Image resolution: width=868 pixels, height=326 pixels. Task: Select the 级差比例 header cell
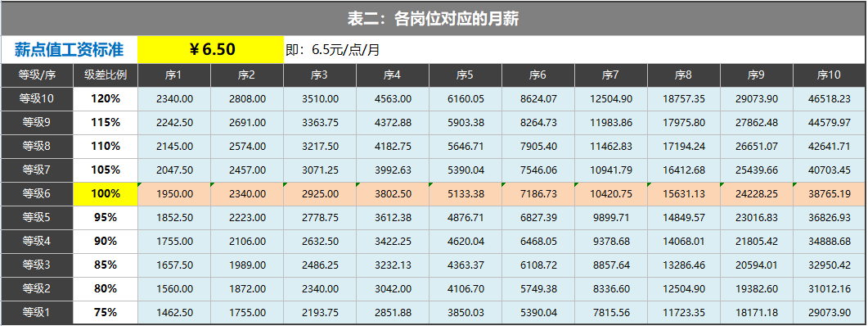point(106,75)
